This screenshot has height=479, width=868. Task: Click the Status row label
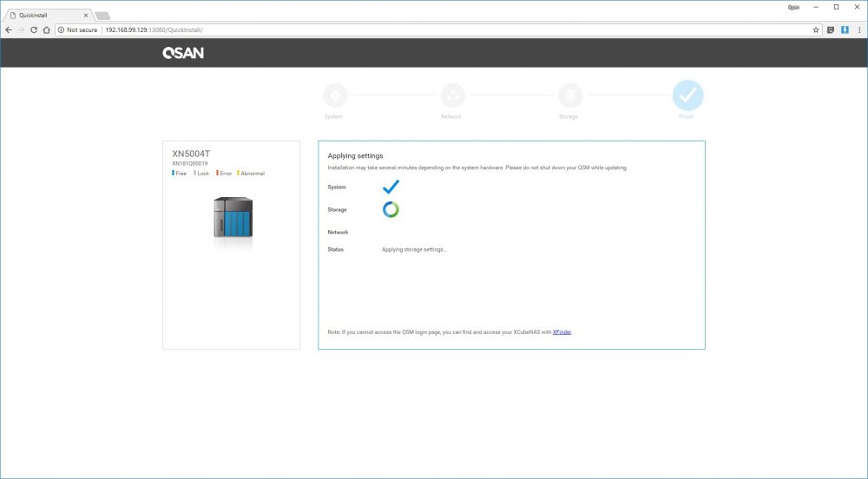335,250
